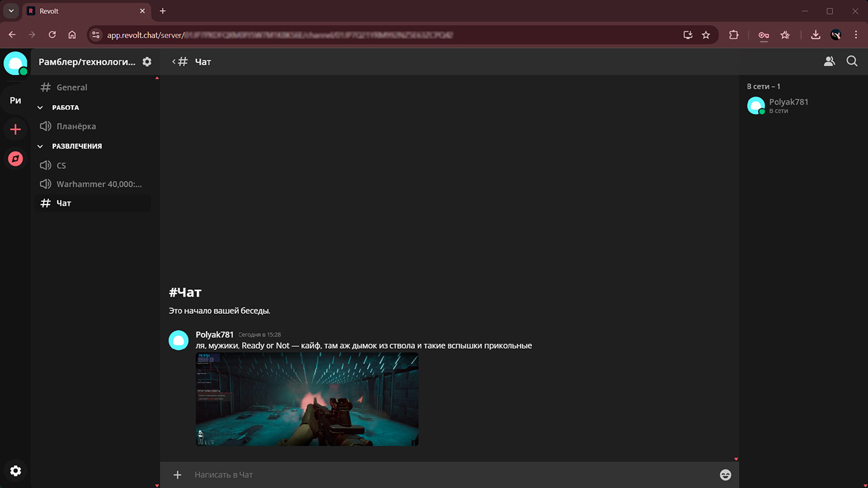
Task: Bookmark this page with star icon
Action: 706,35
